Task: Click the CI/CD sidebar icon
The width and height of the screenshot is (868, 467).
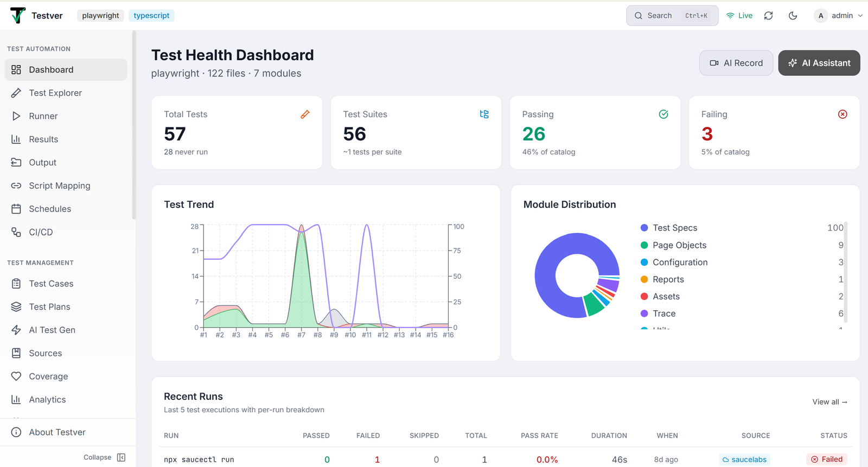Action: tap(16, 232)
